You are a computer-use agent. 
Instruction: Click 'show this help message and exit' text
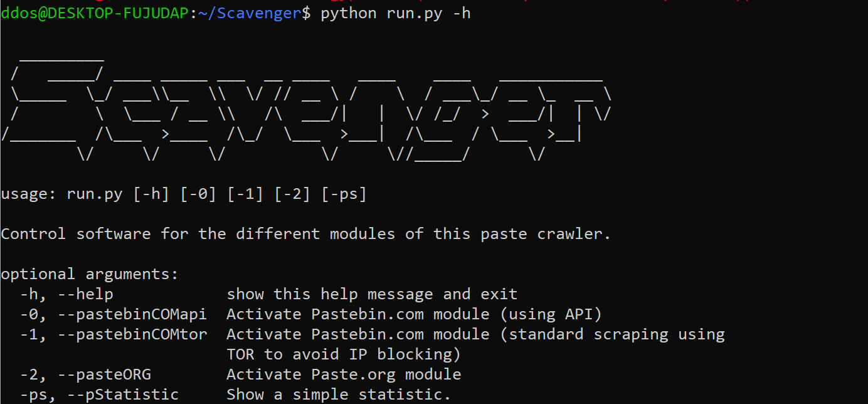372,294
